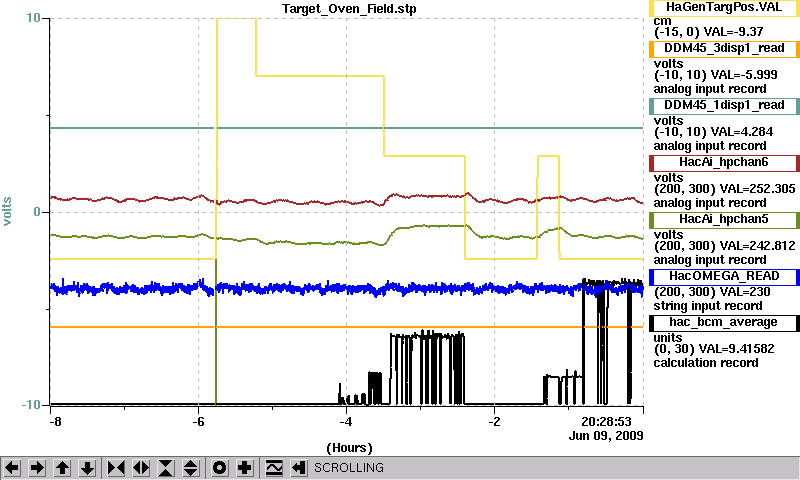Screen dimensions: 800x480
Task: Select the HacOMEGA_READ legend entry
Action: pos(724,276)
